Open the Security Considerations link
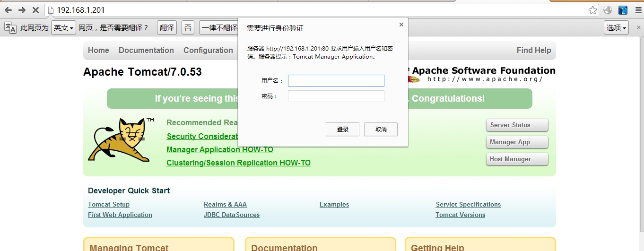This screenshot has width=644, height=251. [x=202, y=137]
